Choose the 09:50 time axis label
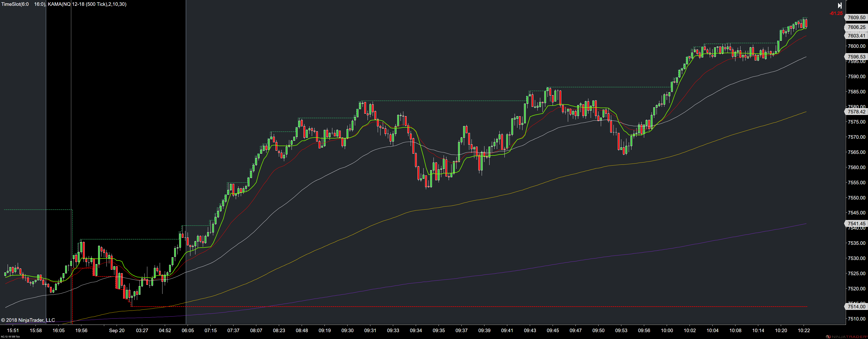Viewport: 868px width, 339px height. pyautogui.click(x=599, y=331)
